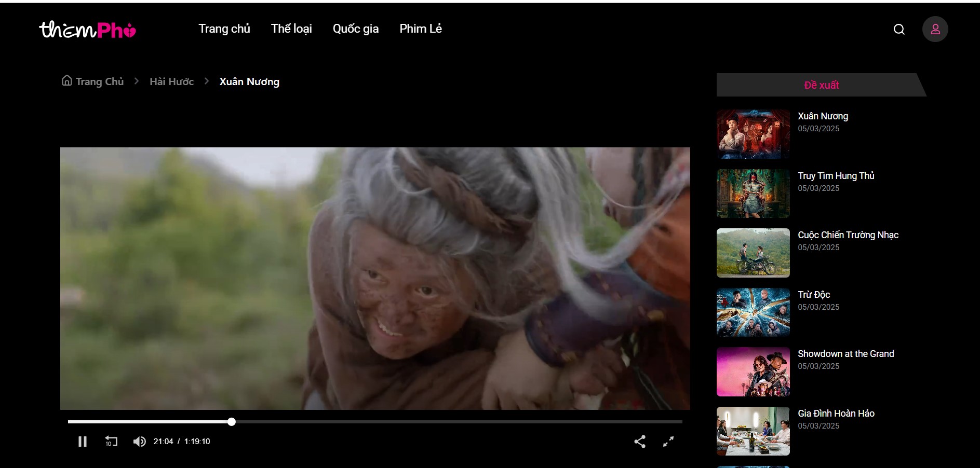Rewind video 10 seconds

click(111, 442)
